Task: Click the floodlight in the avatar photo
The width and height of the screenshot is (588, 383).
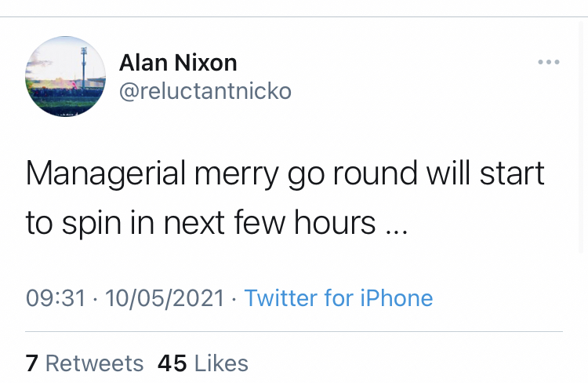Action: click(84, 66)
